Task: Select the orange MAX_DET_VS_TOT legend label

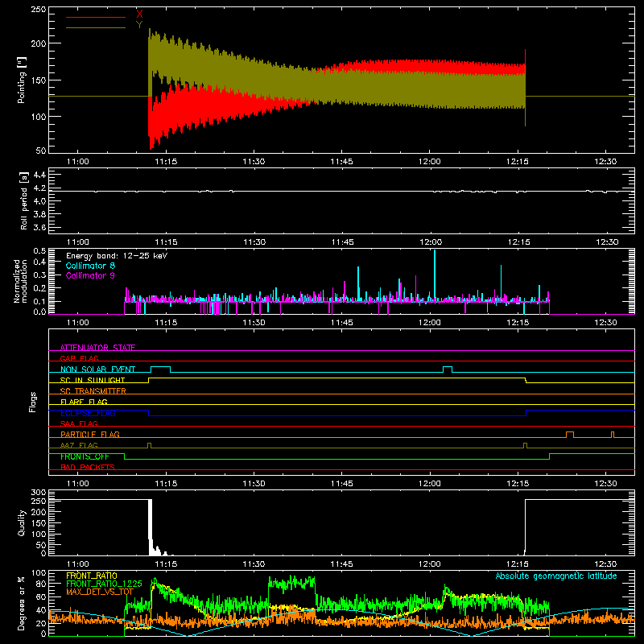Action: (100, 592)
